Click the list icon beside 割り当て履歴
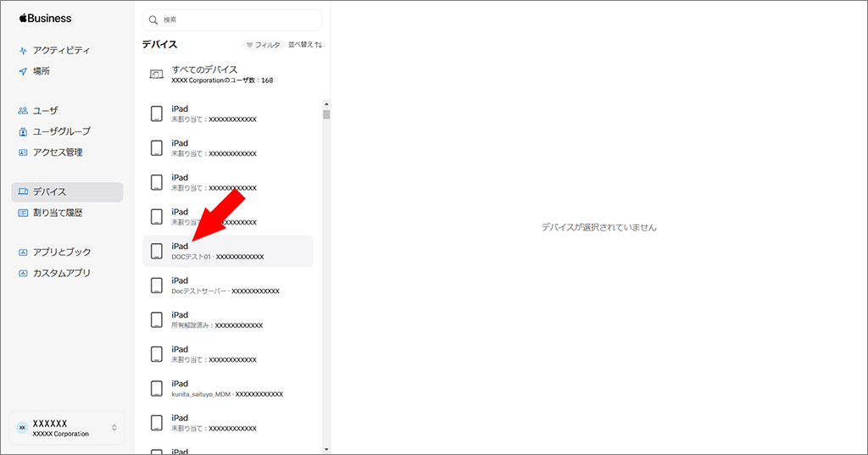Screen dimensions: 868x455 tap(23, 214)
